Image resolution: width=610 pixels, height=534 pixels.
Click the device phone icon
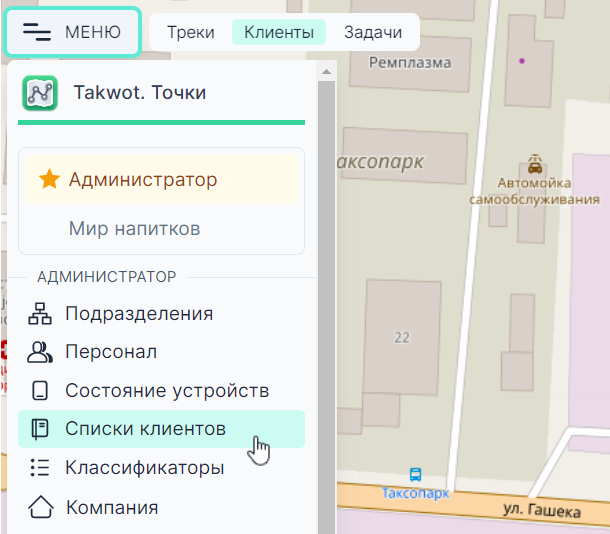coord(40,390)
